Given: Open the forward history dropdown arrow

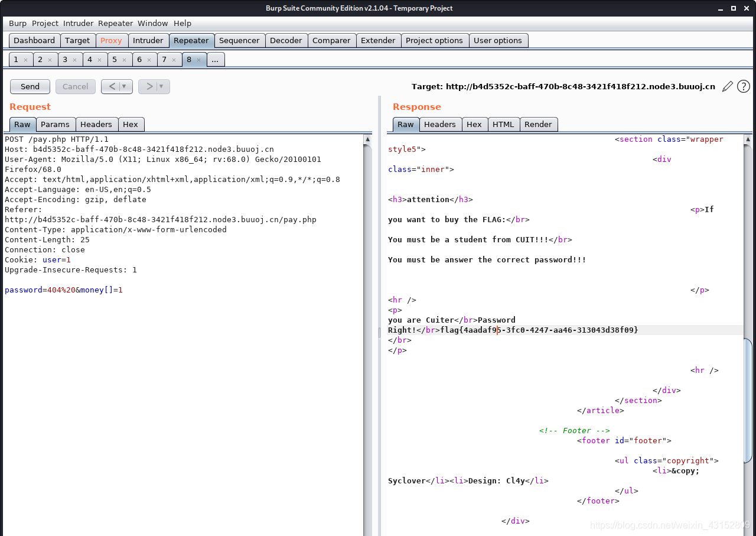Looking at the screenshot, I should (x=162, y=86).
